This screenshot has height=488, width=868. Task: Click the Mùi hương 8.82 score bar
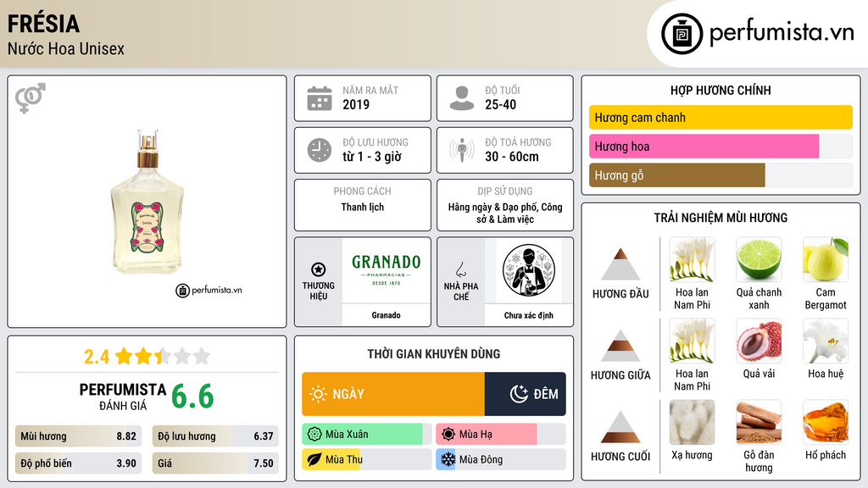point(78,436)
